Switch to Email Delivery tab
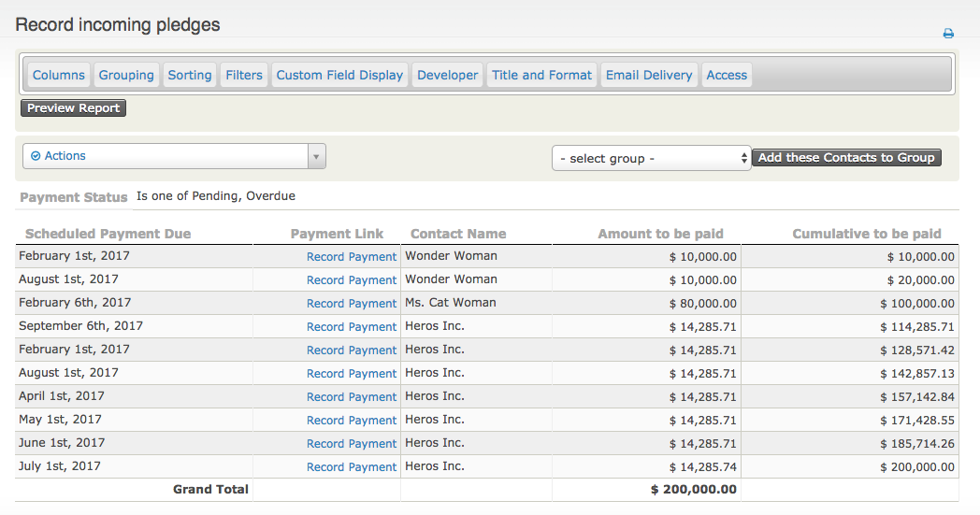The image size is (980, 515). click(649, 75)
